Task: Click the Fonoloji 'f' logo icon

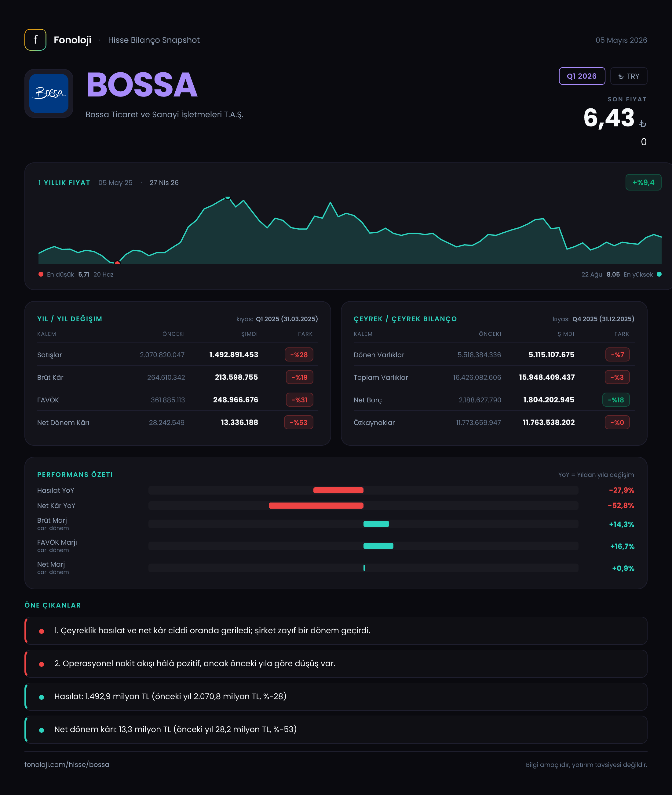Action: tap(35, 40)
